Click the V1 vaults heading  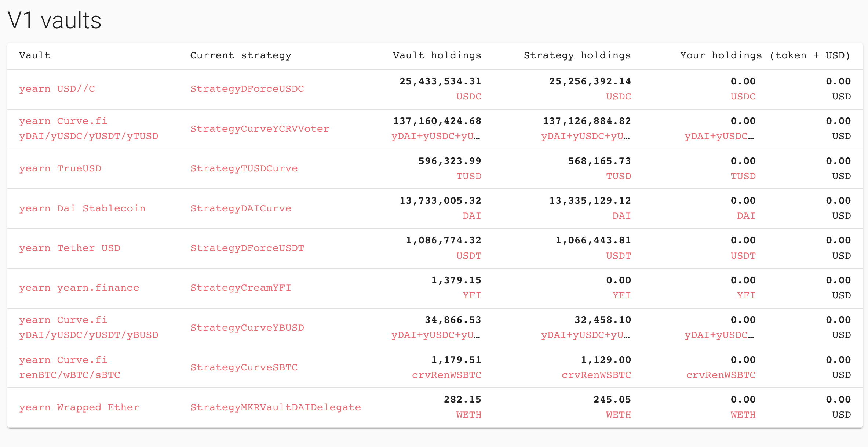[54, 21]
